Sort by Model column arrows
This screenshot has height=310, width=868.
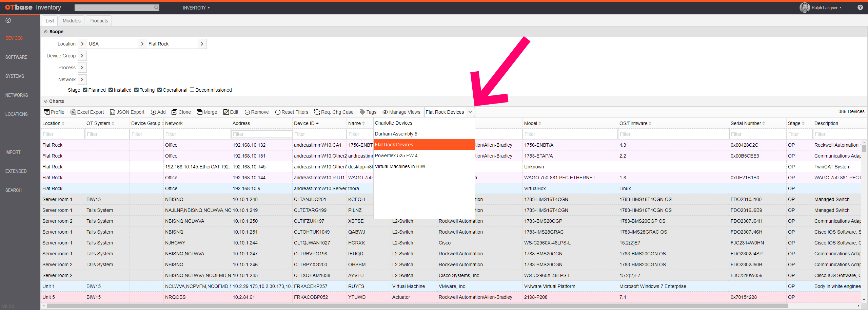[540, 123]
